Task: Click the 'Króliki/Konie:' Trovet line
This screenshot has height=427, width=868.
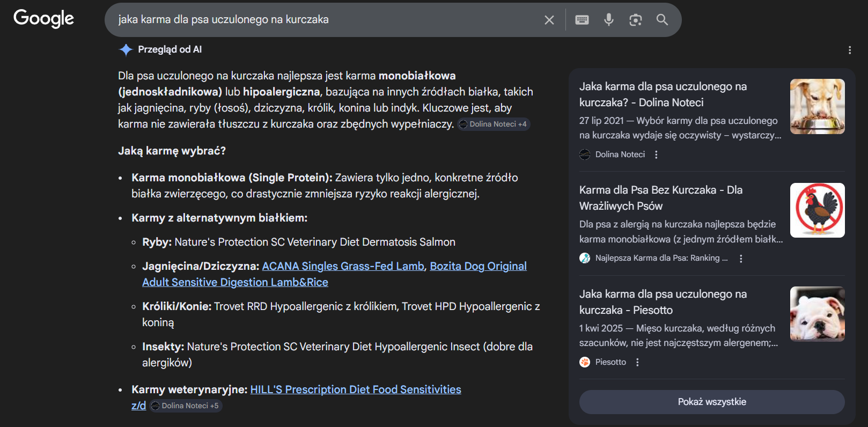Action: tap(341, 314)
